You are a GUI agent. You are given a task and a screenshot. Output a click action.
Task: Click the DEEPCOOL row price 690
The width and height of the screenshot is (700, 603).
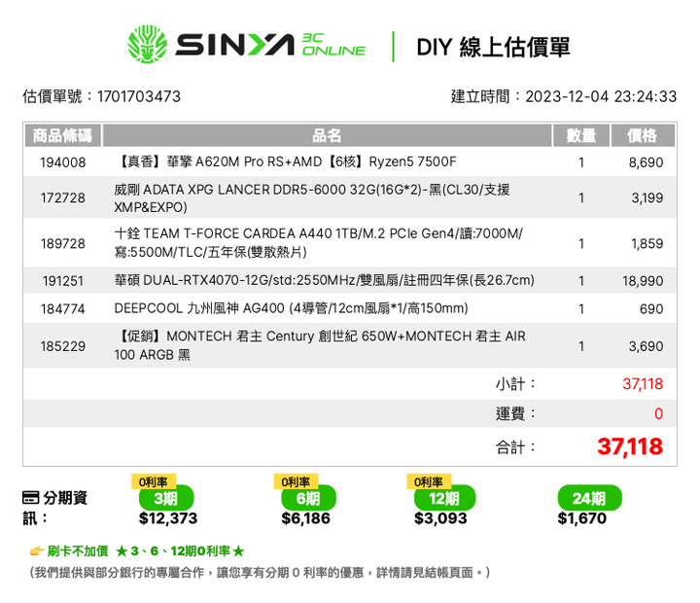[651, 308]
